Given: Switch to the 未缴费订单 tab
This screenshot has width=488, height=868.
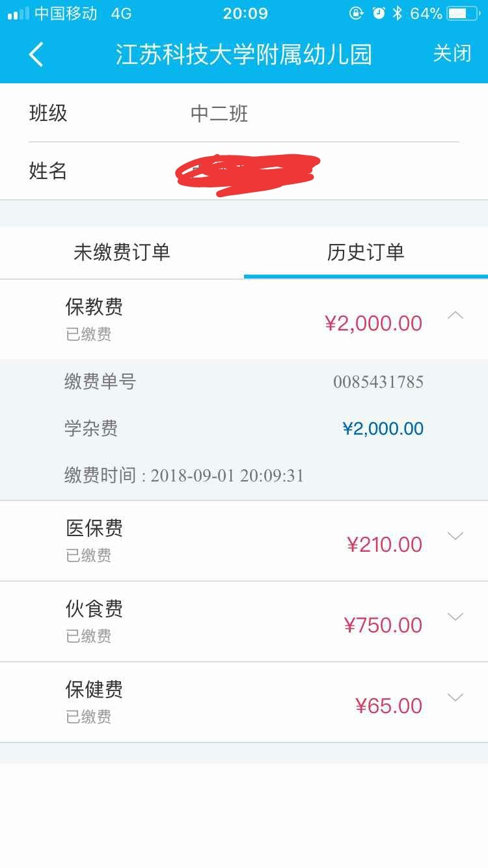Looking at the screenshot, I should click(122, 252).
